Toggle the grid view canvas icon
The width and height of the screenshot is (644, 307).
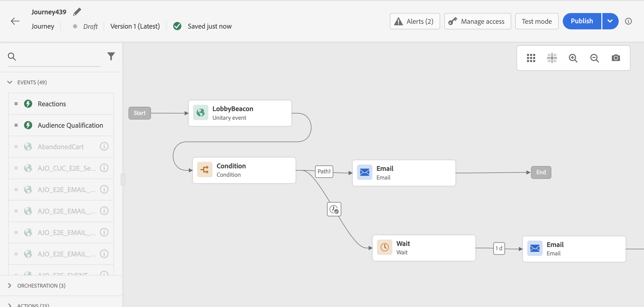tap(531, 58)
